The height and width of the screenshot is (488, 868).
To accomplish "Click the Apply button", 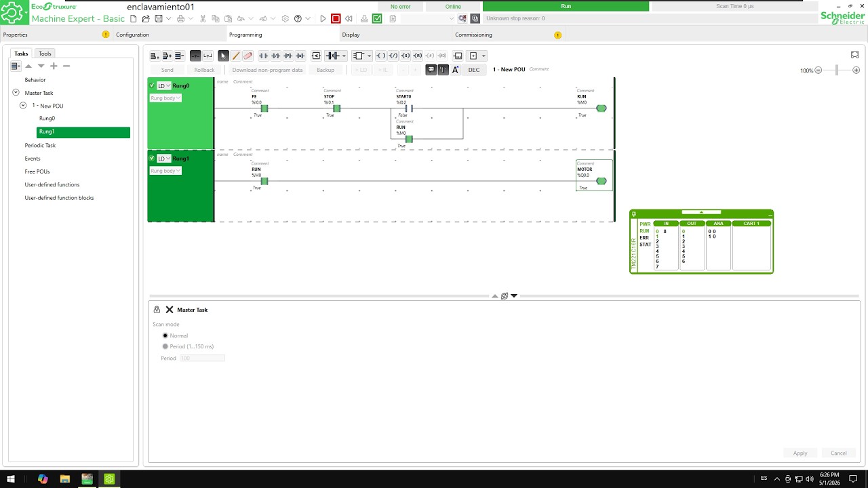I will (800, 453).
